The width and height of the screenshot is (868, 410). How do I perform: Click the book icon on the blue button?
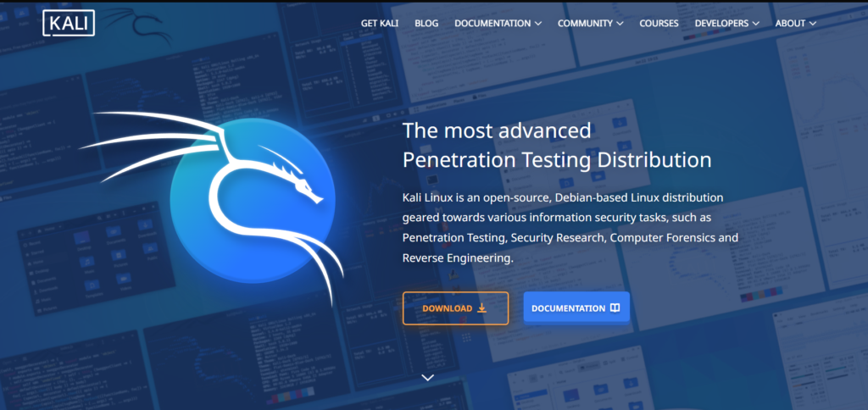click(x=615, y=308)
